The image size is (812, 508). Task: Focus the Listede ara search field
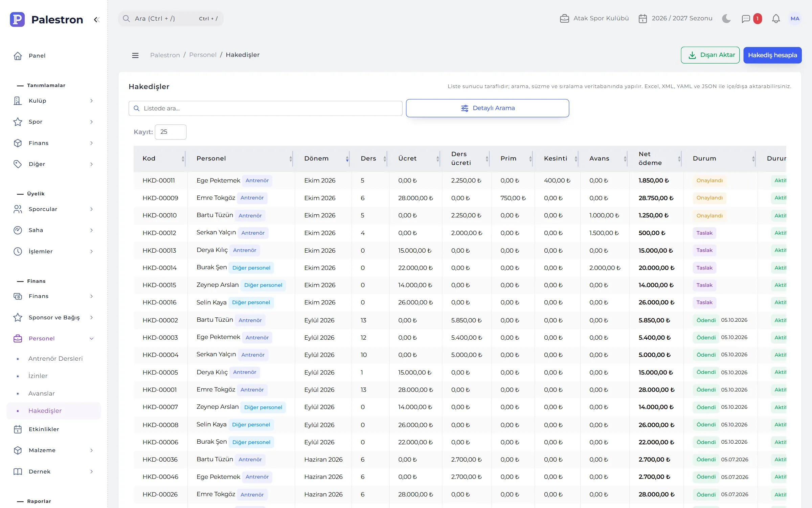point(266,108)
